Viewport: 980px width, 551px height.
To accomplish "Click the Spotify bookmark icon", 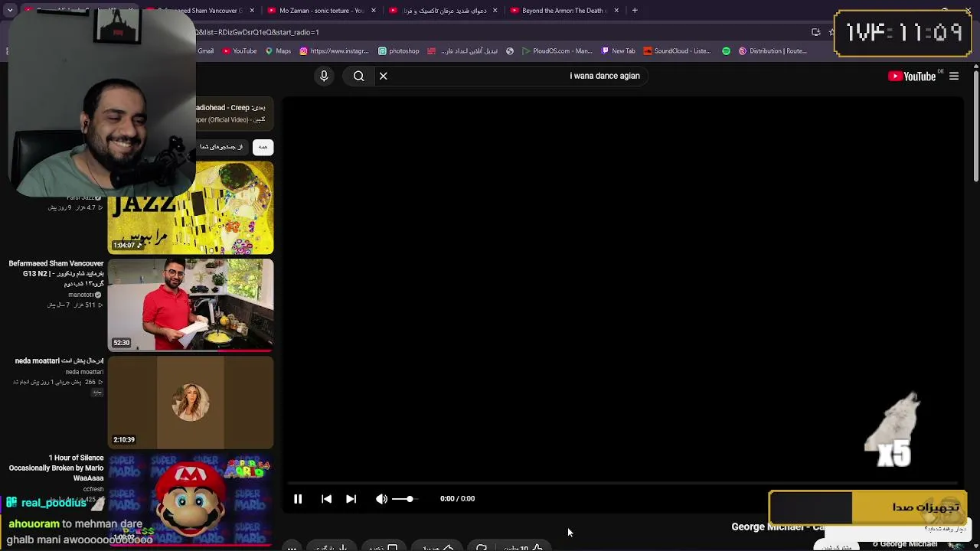I will click(726, 51).
